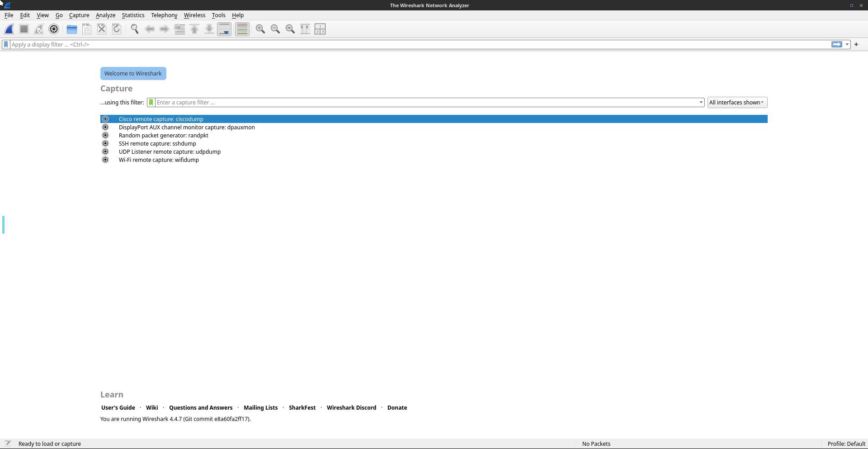Click the Apply a display filter field
This screenshot has width=868, height=449.
pos(407,45)
